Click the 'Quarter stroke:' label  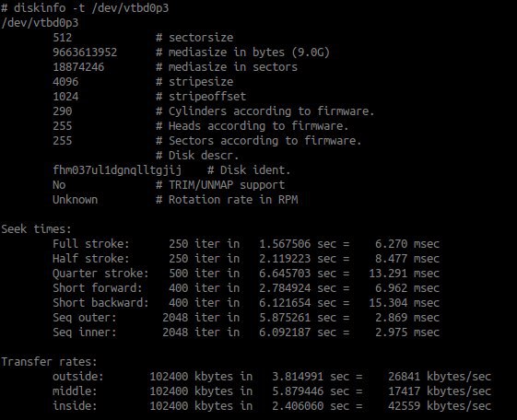(x=100, y=274)
